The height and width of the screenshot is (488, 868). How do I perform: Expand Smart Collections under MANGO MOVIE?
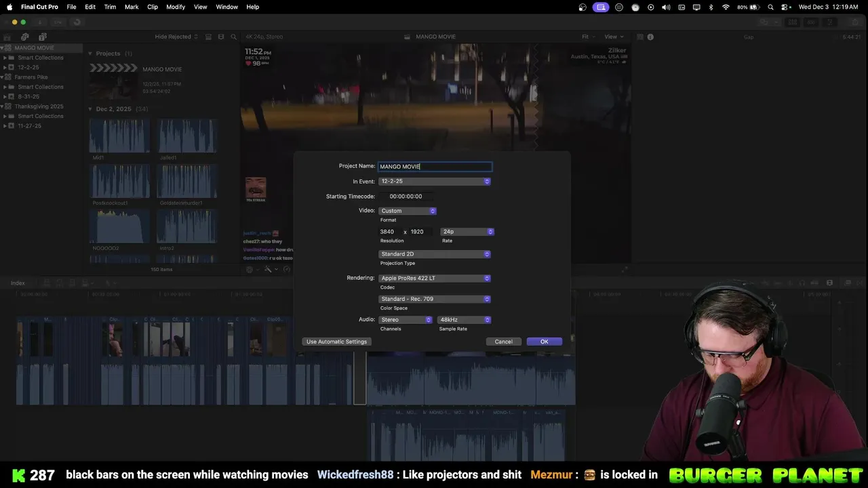pyautogui.click(x=5, y=58)
